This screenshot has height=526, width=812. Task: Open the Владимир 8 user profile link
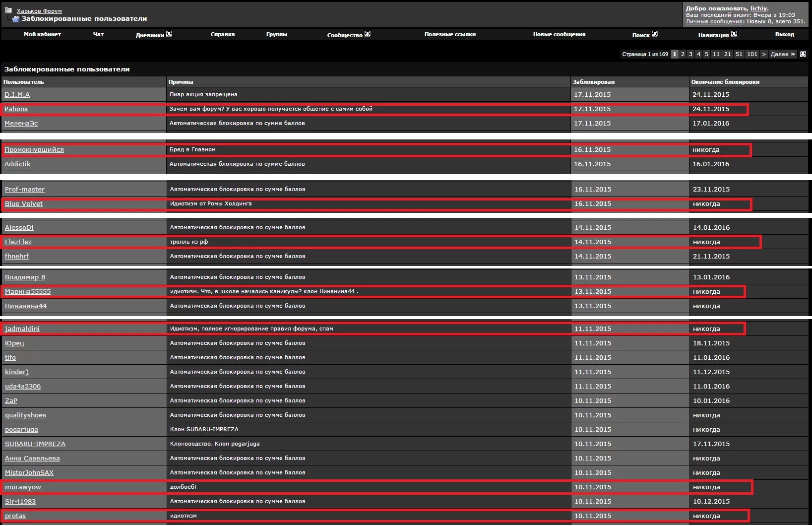click(25, 277)
